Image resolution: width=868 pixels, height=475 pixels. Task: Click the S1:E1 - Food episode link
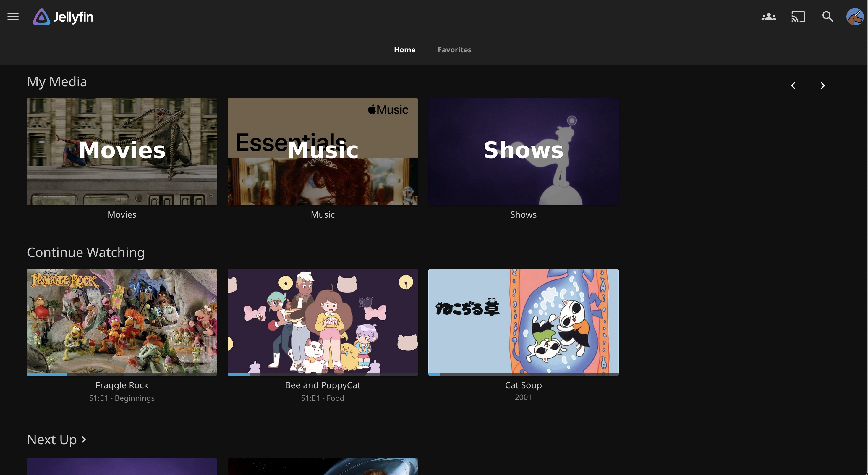pos(323,398)
